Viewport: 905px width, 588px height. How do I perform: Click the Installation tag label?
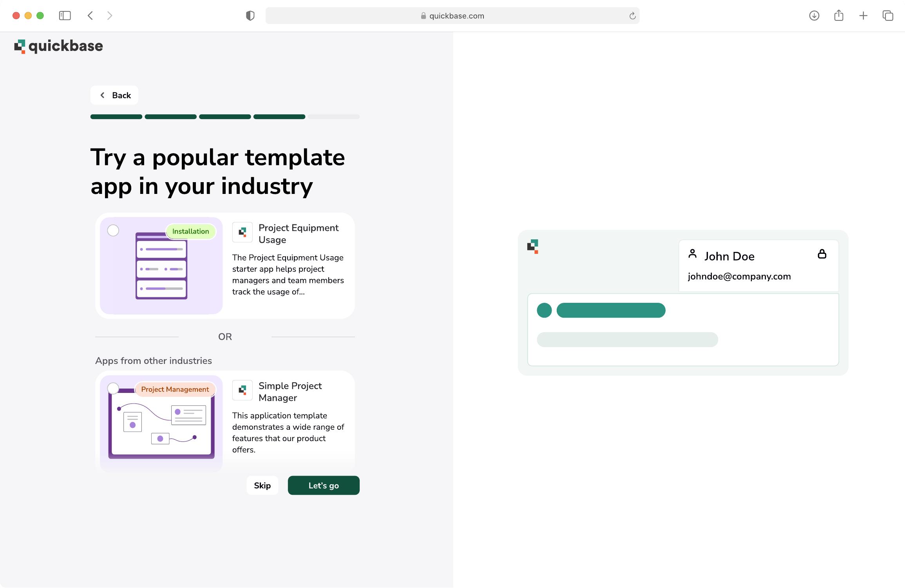(191, 232)
